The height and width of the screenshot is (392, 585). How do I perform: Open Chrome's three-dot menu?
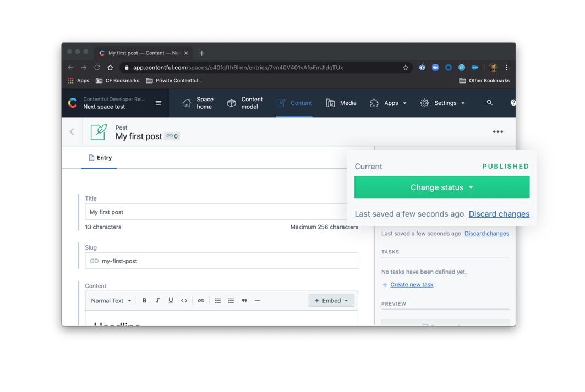tap(507, 68)
